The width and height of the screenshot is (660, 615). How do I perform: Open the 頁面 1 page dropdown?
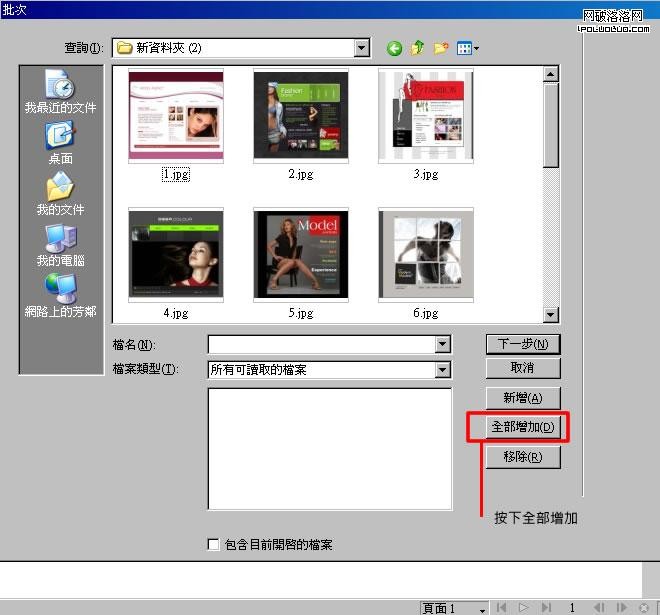(482, 608)
